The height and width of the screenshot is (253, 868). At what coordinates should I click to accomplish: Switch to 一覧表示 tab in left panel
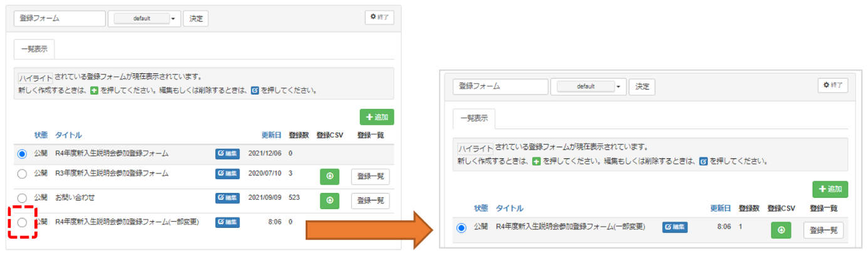(34, 49)
